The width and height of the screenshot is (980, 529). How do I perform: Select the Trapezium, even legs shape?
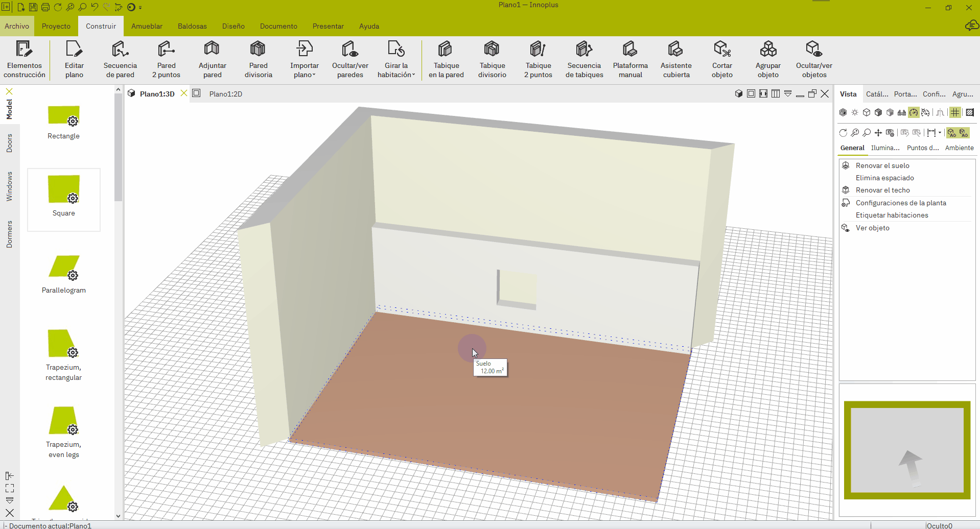(x=64, y=432)
